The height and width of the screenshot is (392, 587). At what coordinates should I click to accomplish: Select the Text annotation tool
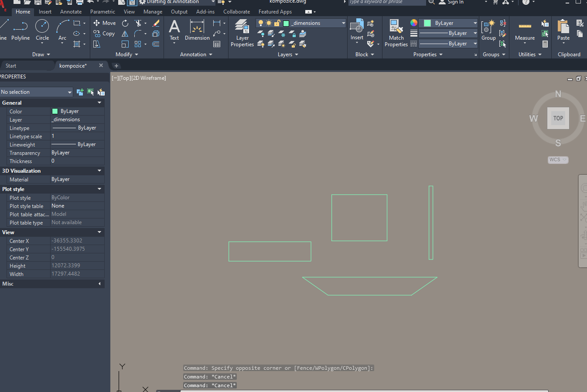pyautogui.click(x=174, y=30)
